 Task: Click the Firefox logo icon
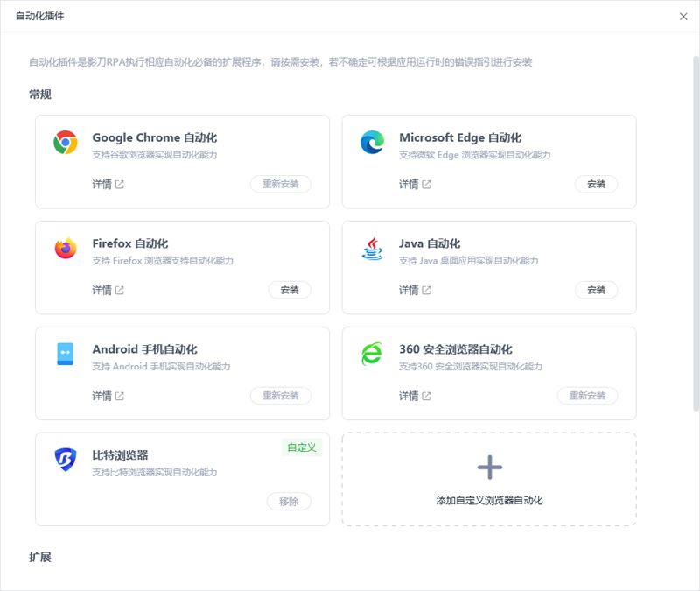point(65,248)
